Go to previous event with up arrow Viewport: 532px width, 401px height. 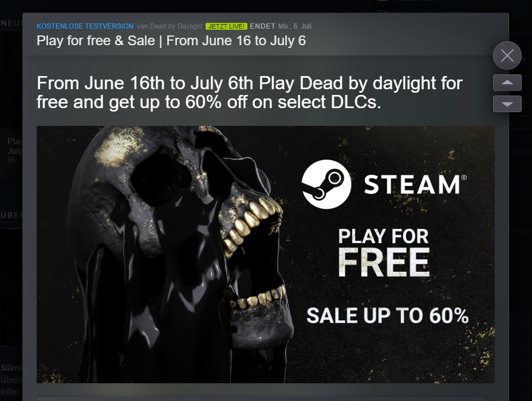pos(507,83)
